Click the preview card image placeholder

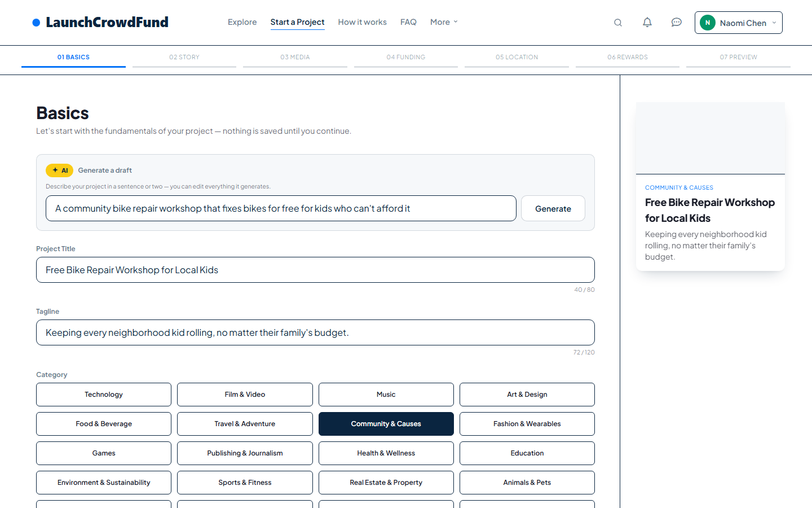click(710, 138)
